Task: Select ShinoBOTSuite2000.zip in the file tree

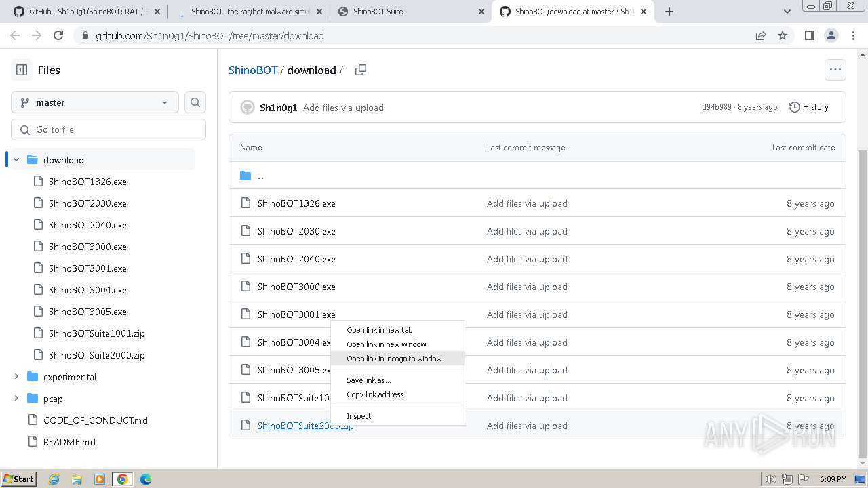Action: [96, 355]
